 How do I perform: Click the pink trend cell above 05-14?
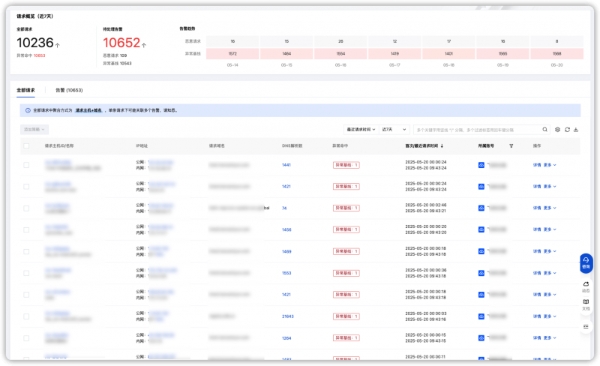[x=233, y=54]
